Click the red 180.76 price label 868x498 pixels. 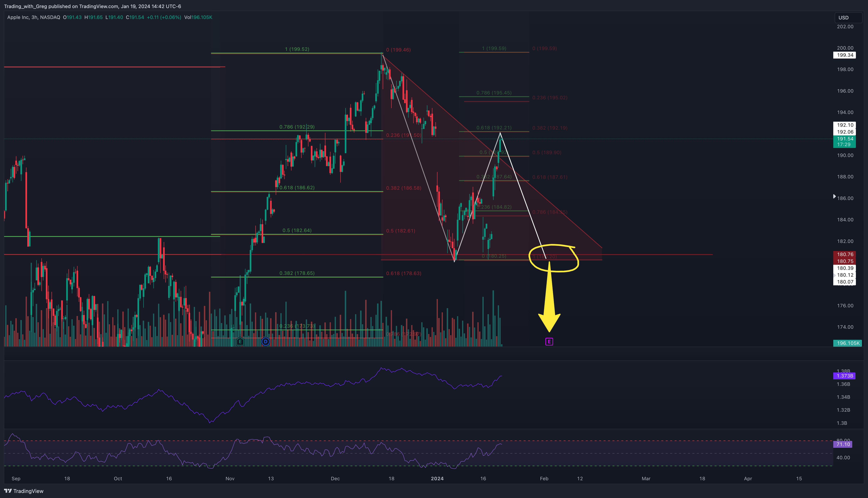[844, 254]
